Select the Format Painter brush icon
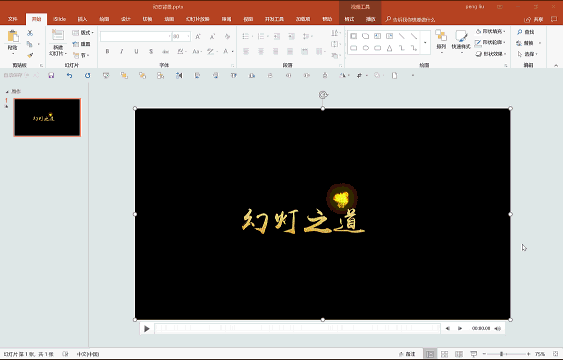563x360 pixels. coord(30,55)
